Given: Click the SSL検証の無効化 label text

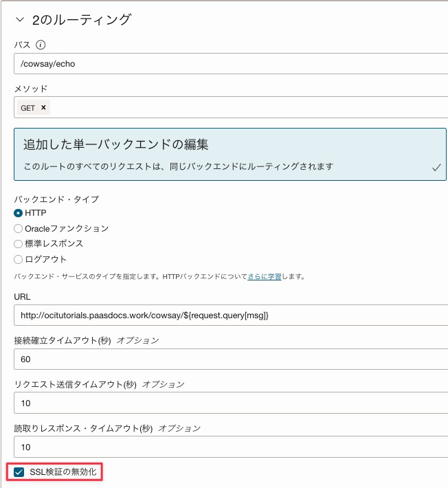Looking at the screenshot, I should 63,472.
